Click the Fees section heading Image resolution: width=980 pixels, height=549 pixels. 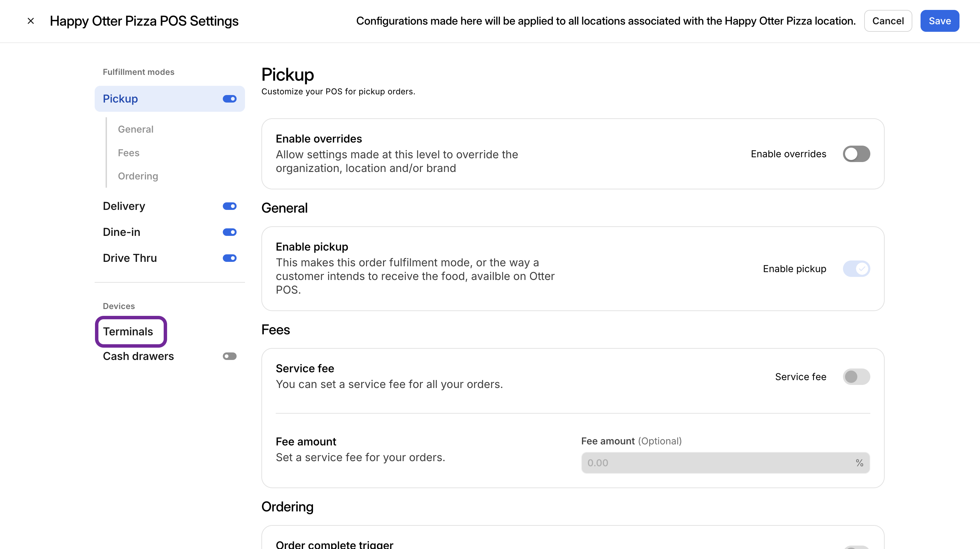point(276,330)
